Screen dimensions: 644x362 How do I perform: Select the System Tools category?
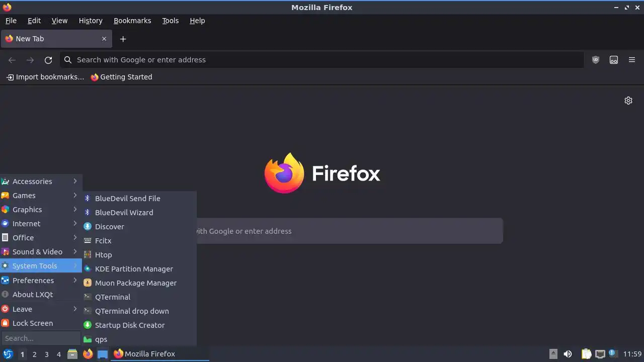41,265
